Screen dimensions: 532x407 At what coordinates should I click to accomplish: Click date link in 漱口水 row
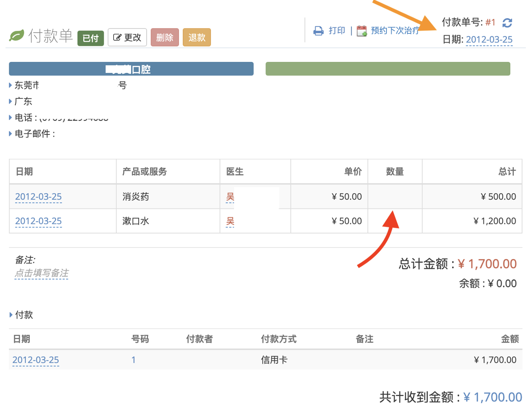(x=38, y=221)
